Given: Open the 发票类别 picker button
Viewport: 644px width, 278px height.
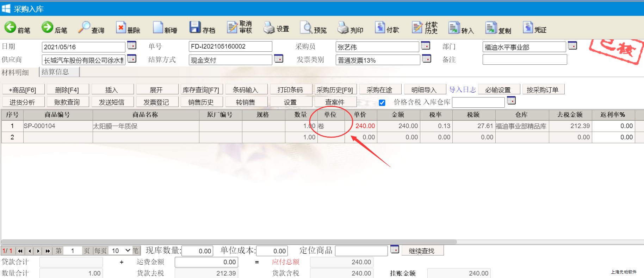Looking at the screenshot, I should 427,58.
